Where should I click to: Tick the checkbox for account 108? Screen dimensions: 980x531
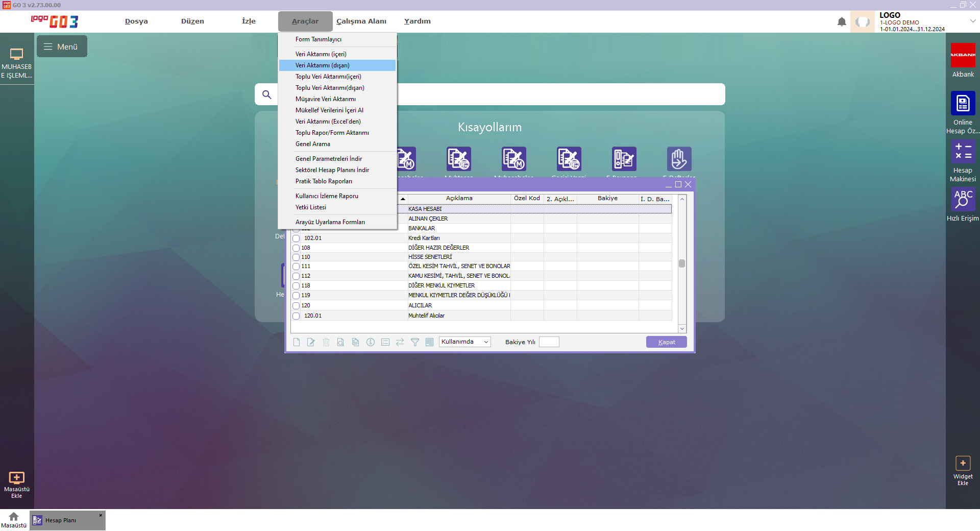[x=296, y=248]
